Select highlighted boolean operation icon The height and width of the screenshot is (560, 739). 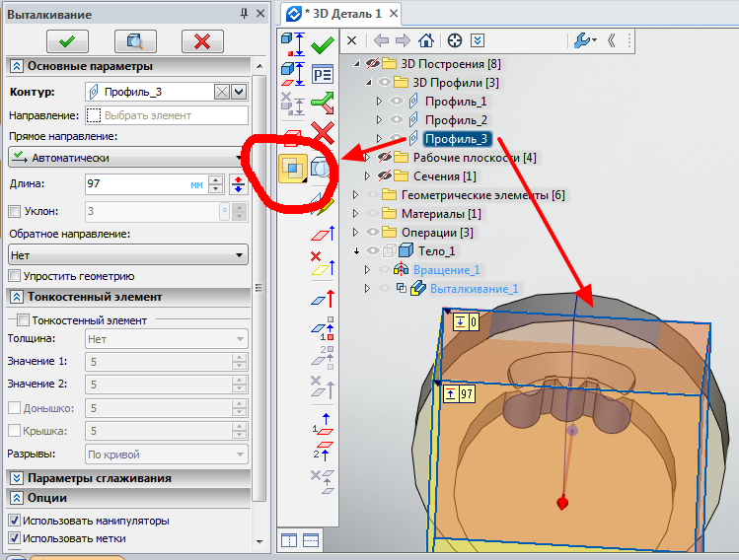pyautogui.click(x=293, y=169)
